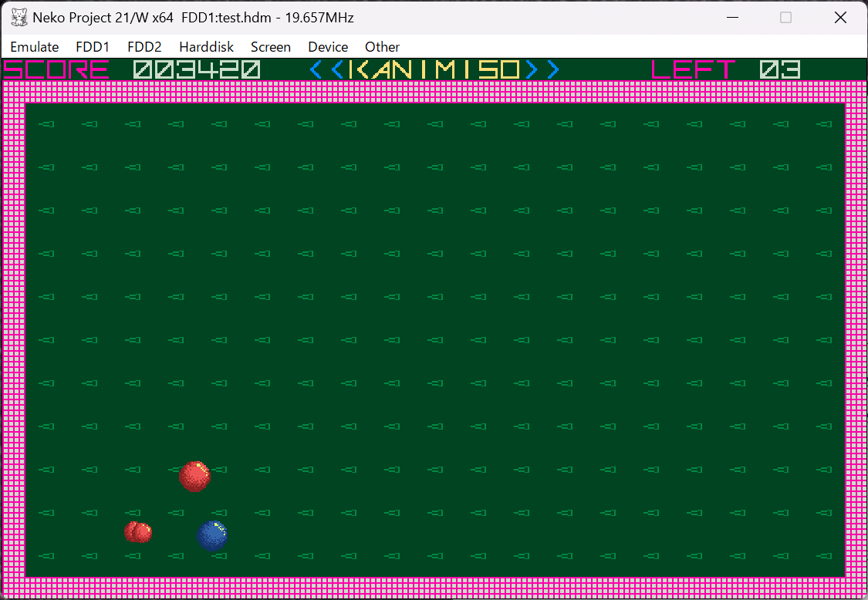The width and height of the screenshot is (868, 600).
Task: Click the large red ball sprite
Action: pyautogui.click(x=195, y=477)
